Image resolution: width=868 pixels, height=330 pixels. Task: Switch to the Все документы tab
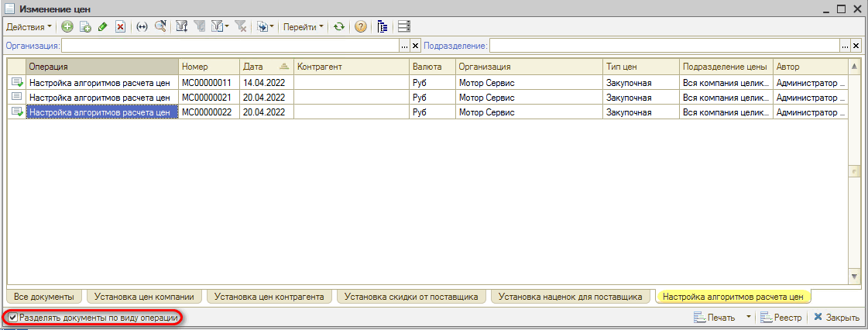tap(43, 296)
